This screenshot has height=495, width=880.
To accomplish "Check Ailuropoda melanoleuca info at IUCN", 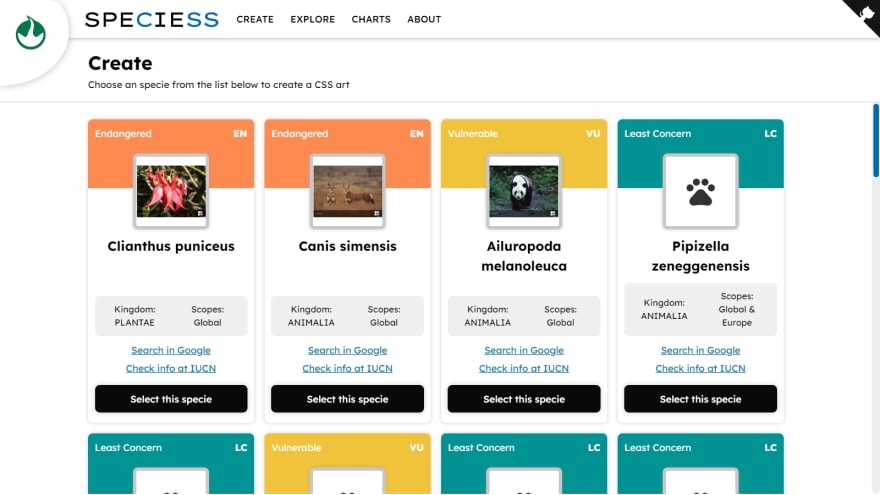I will [x=524, y=368].
